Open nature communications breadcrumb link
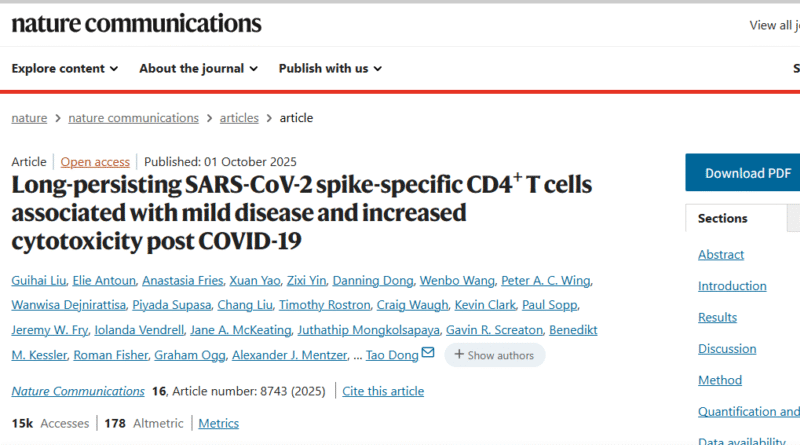The width and height of the screenshot is (800, 445). pos(133,118)
